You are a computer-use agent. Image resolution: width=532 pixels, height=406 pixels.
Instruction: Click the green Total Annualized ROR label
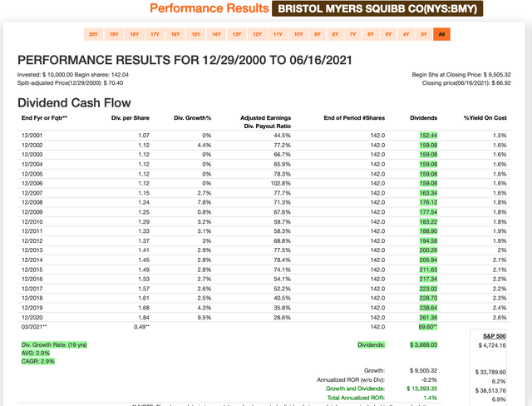point(356,398)
